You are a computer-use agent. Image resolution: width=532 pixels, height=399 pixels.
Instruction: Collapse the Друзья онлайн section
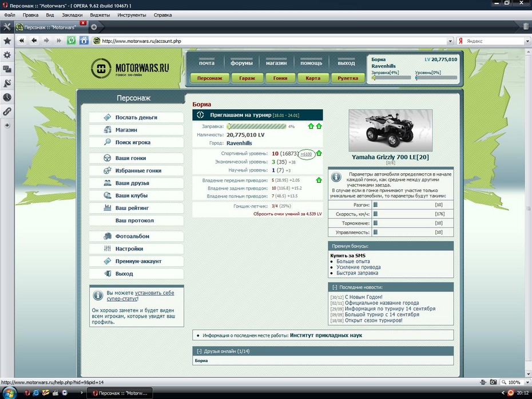click(x=199, y=351)
